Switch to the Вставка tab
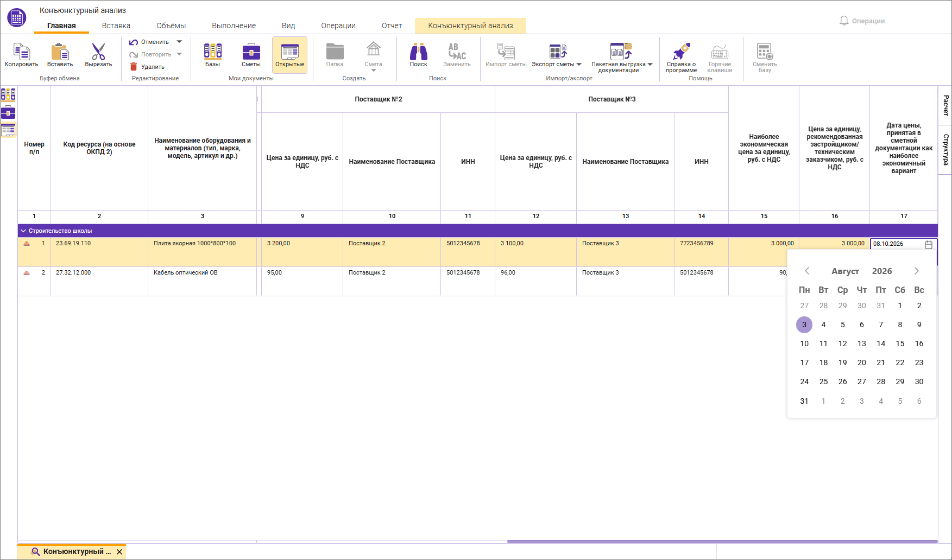 pos(116,26)
